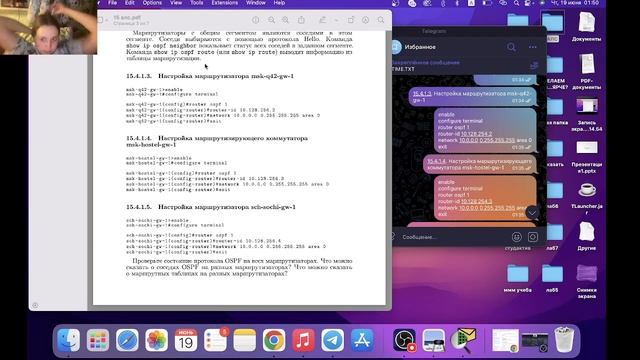Click the Preview zoom out icon
The height and width of the screenshot is (360, 640).
coord(271,20)
